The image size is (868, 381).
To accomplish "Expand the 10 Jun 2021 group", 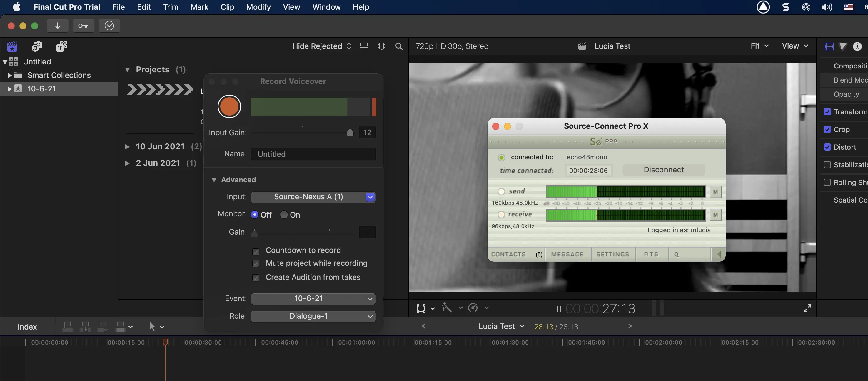I will [127, 146].
